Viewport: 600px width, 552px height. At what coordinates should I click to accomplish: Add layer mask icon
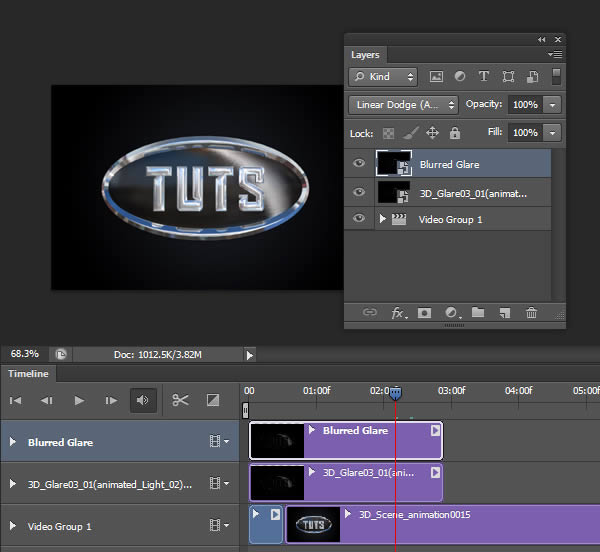click(424, 313)
